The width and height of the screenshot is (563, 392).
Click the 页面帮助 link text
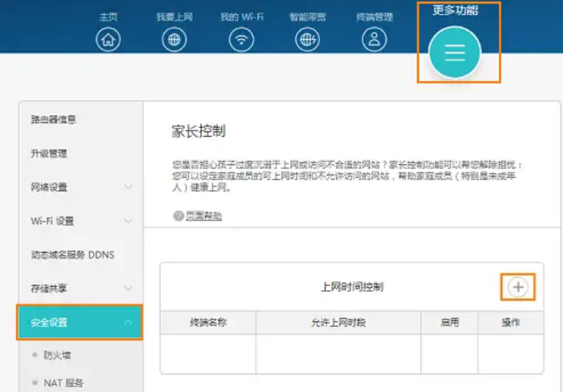pos(204,216)
